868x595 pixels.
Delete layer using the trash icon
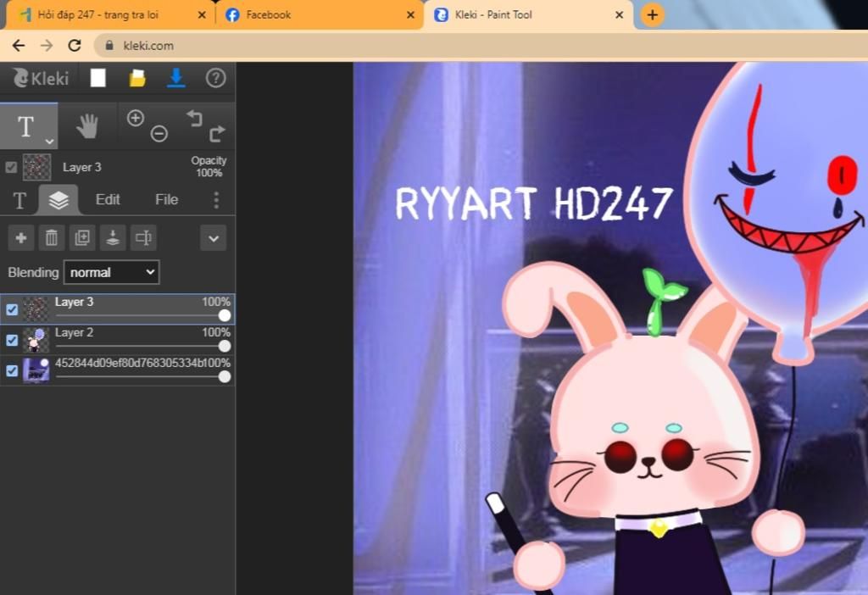tap(52, 238)
